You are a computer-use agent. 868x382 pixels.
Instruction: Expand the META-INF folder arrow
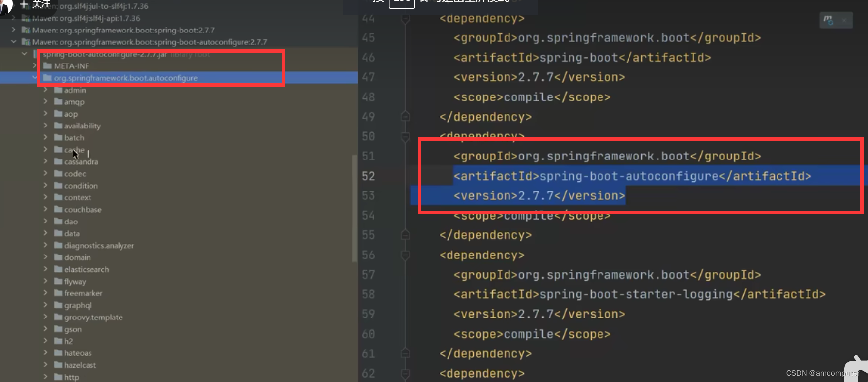tap(35, 66)
